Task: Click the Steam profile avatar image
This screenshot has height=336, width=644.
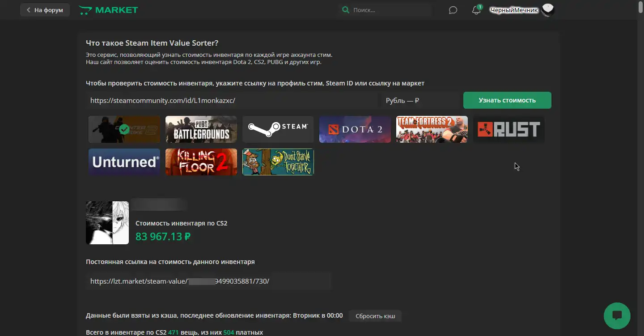Action: tap(107, 223)
